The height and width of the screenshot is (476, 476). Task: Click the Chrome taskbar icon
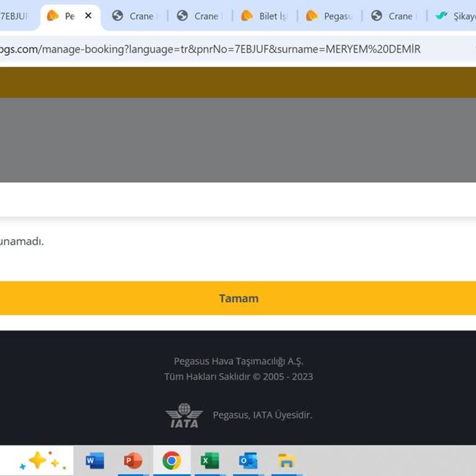coord(172,461)
